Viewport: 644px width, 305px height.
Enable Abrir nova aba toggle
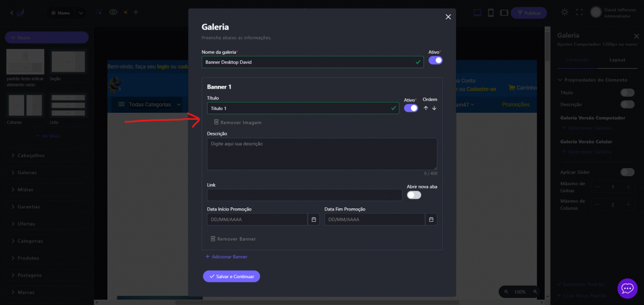(x=414, y=195)
